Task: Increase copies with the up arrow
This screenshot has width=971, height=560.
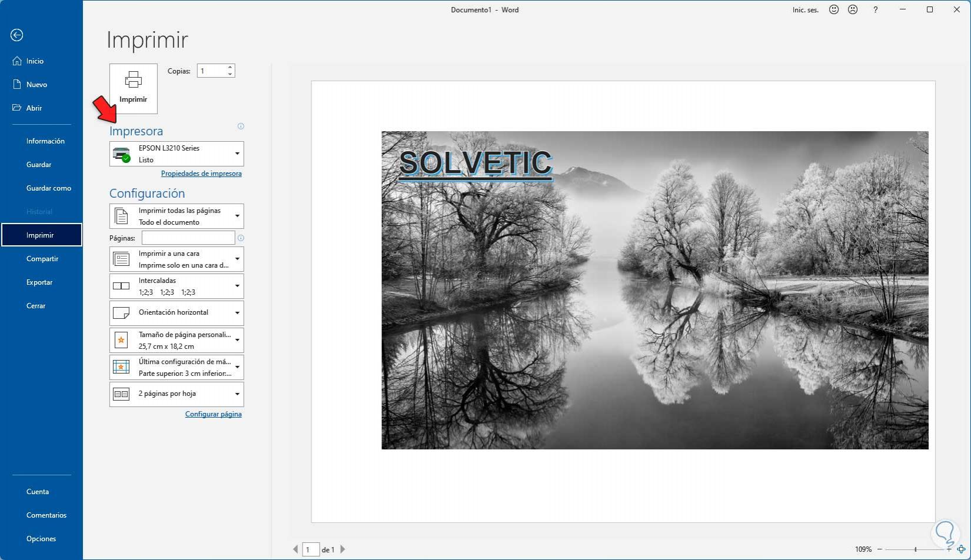Action: point(230,68)
